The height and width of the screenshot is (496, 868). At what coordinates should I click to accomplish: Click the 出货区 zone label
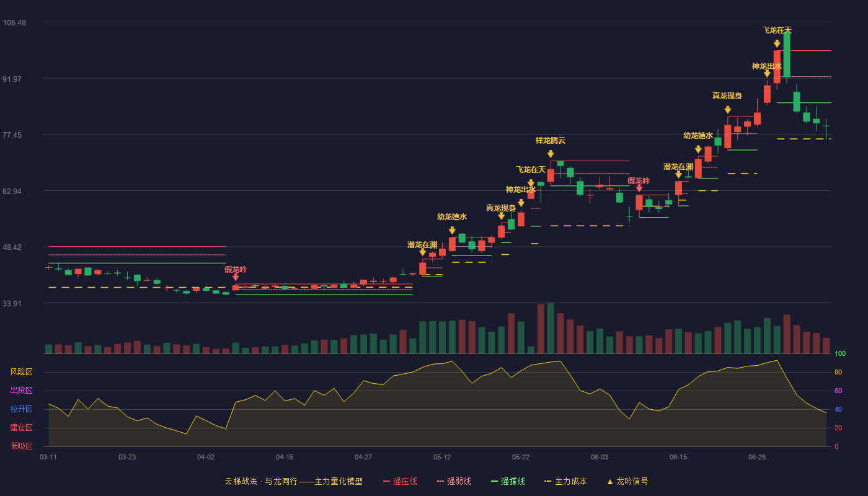pyautogui.click(x=22, y=391)
